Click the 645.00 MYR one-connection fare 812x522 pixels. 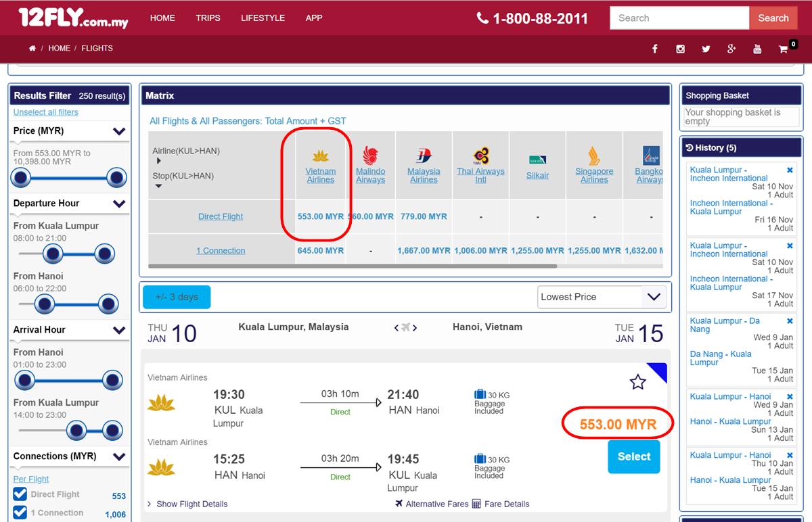pyautogui.click(x=321, y=251)
